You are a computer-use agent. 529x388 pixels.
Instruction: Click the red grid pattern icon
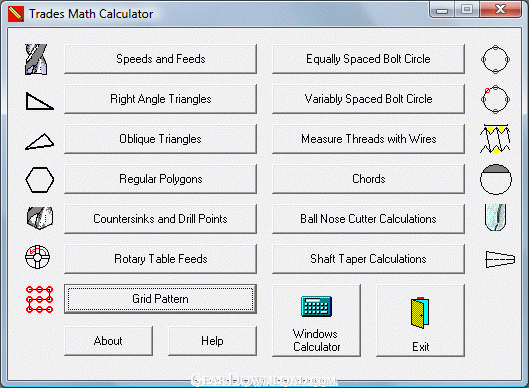point(39,299)
